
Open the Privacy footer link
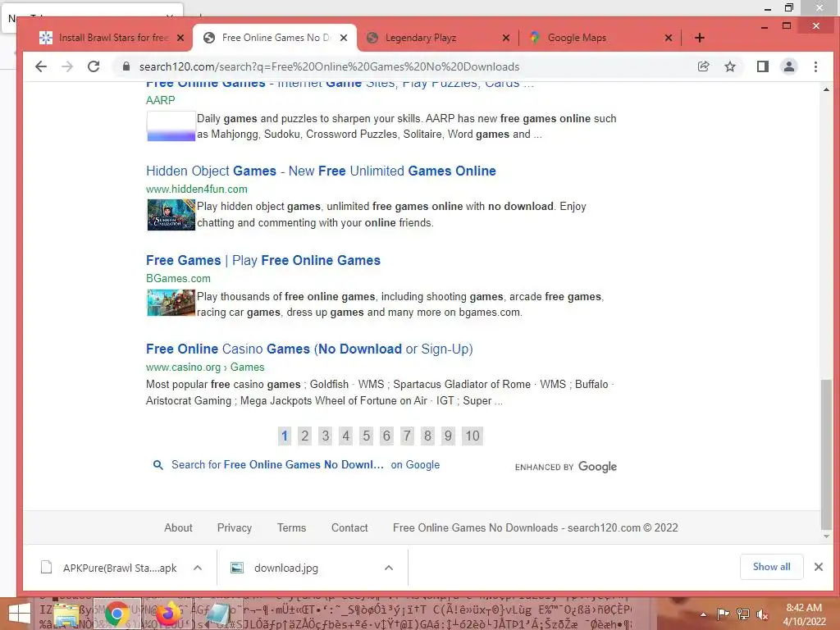pyautogui.click(x=234, y=527)
